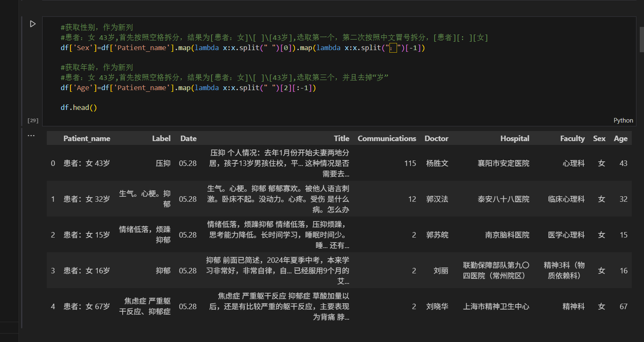Change cell language via Python label

pyautogui.click(x=623, y=120)
